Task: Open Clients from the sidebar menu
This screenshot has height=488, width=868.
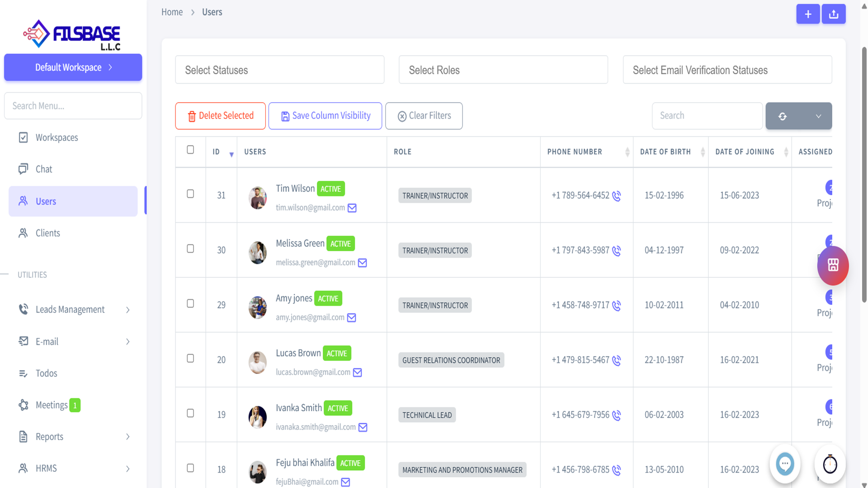Action: (47, 233)
